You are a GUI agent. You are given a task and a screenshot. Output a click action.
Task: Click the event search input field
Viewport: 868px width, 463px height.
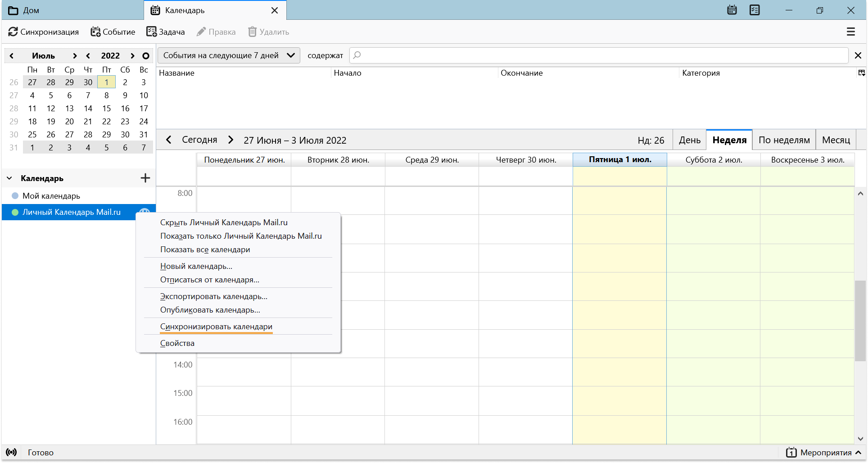point(599,55)
